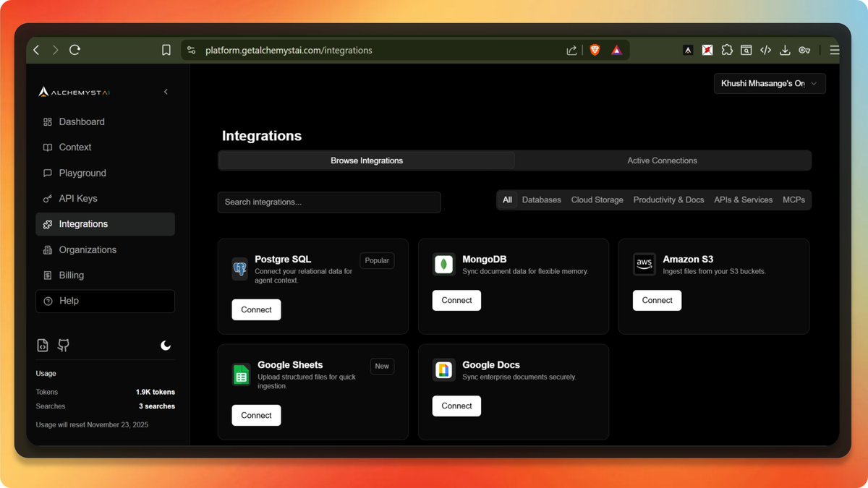Click the code brackets toolbar icon
Image resolution: width=868 pixels, height=488 pixels.
pos(765,50)
